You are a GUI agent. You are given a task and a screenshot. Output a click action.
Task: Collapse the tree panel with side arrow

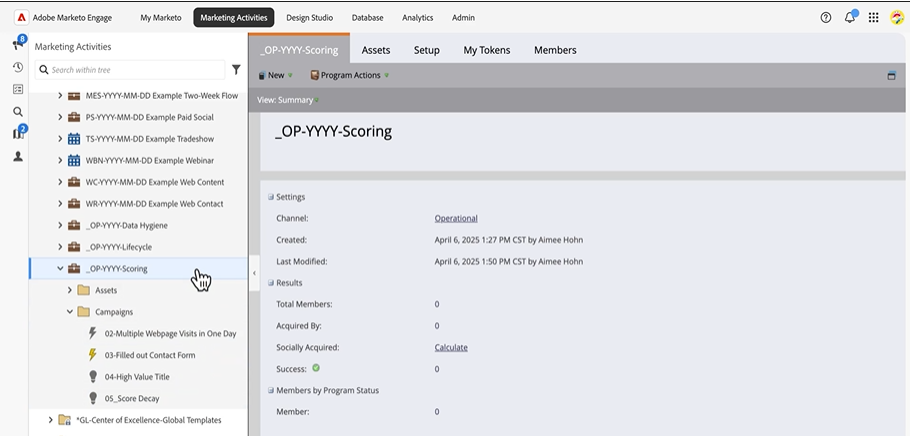[254, 273]
